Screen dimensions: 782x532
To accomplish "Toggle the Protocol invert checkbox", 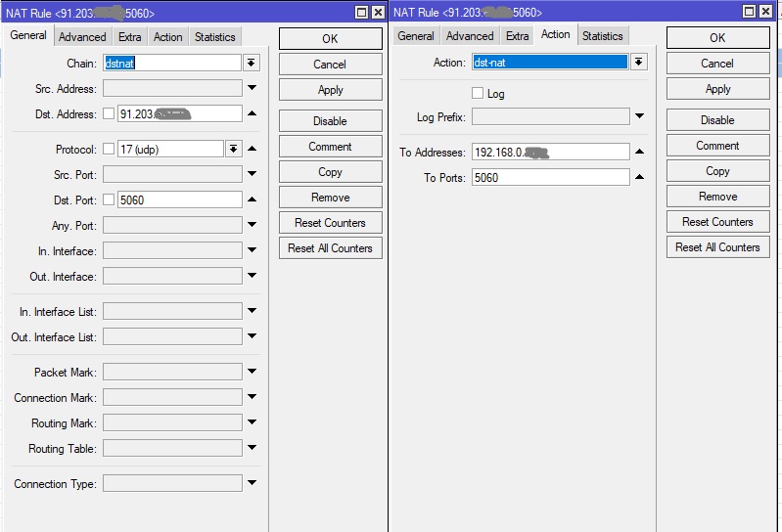I will point(109,149).
